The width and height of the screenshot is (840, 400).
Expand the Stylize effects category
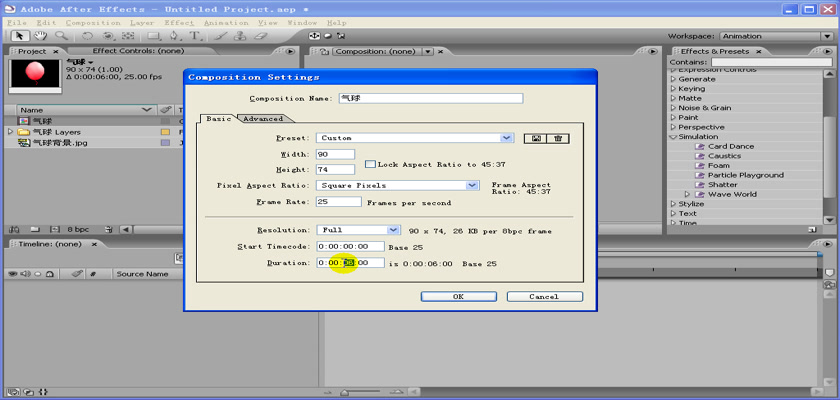click(x=674, y=204)
